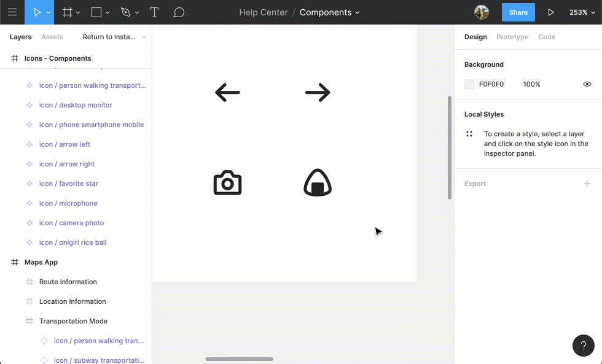Switch to the Prototype tab

(512, 37)
